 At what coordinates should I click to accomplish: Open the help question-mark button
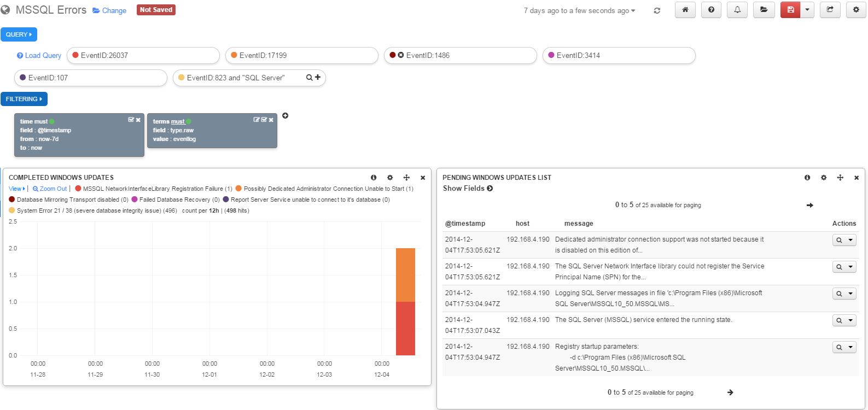pos(711,10)
